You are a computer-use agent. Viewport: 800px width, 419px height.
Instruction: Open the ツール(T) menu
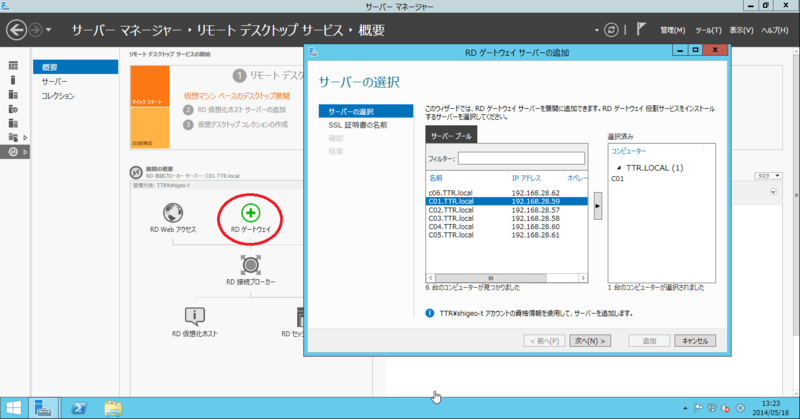708,31
